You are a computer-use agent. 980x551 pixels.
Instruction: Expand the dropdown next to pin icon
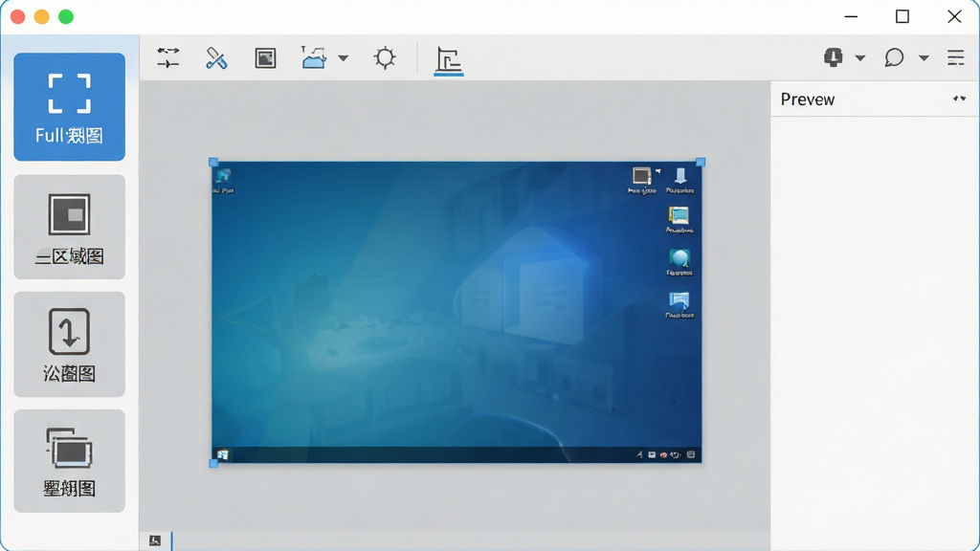pyautogui.click(x=860, y=58)
